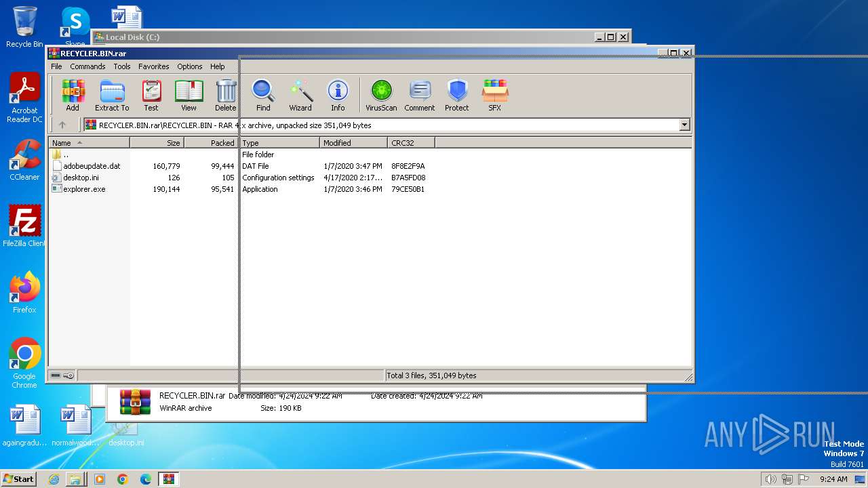Sort by the Size column header

(157, 143)
